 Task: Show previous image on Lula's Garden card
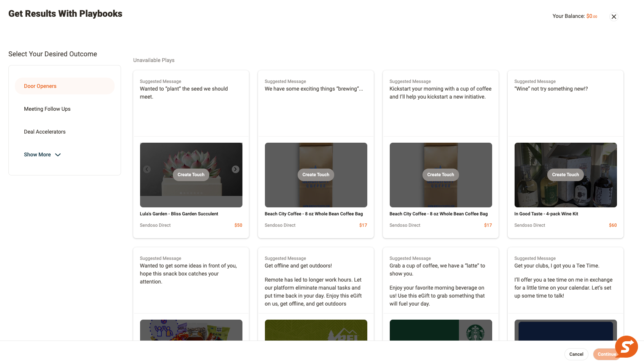tap(147, 169)
